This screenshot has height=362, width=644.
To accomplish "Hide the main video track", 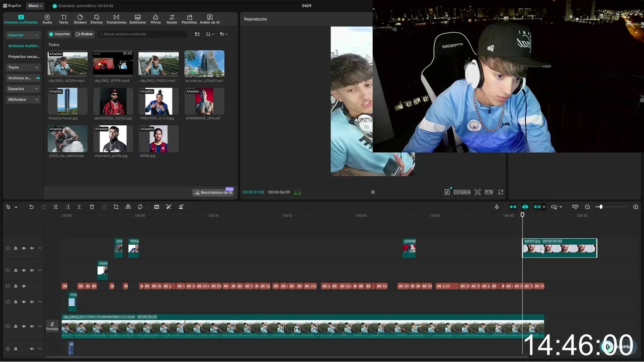I will pos(24,326).
